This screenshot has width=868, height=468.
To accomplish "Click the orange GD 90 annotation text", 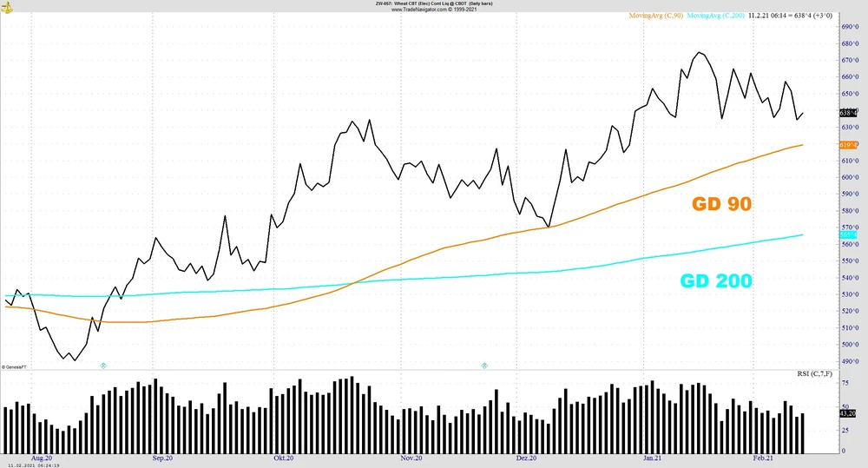I will (720, 205).
